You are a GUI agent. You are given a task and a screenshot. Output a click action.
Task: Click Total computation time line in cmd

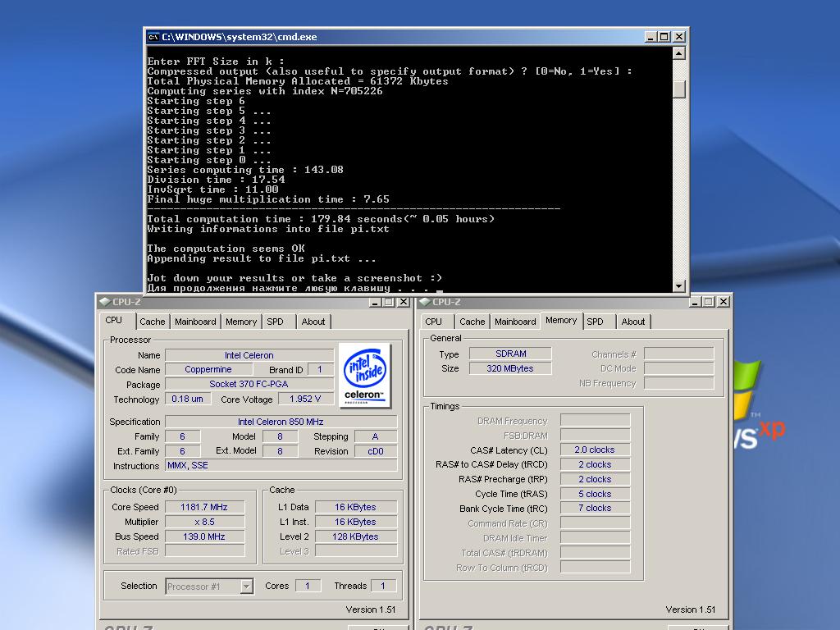(321, 219)
